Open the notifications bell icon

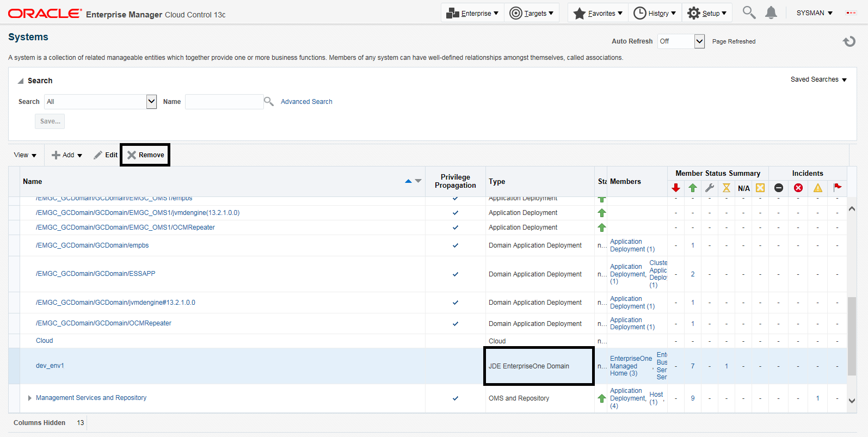click(x=771, y=13)
